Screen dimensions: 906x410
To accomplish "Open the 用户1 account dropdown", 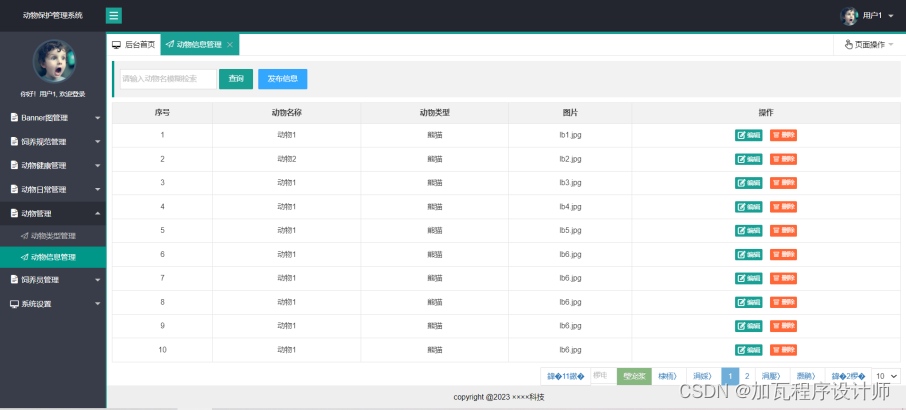I will [x=877, y=16].
